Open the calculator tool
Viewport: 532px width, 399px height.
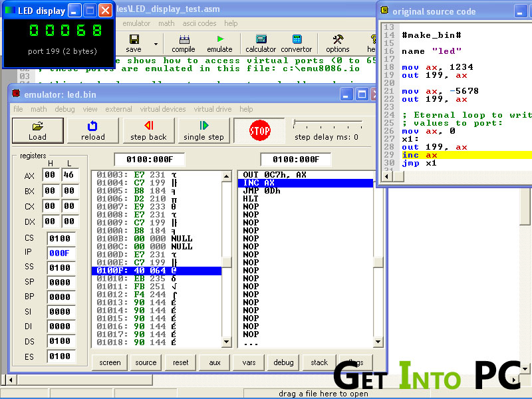tap(261, 43)
